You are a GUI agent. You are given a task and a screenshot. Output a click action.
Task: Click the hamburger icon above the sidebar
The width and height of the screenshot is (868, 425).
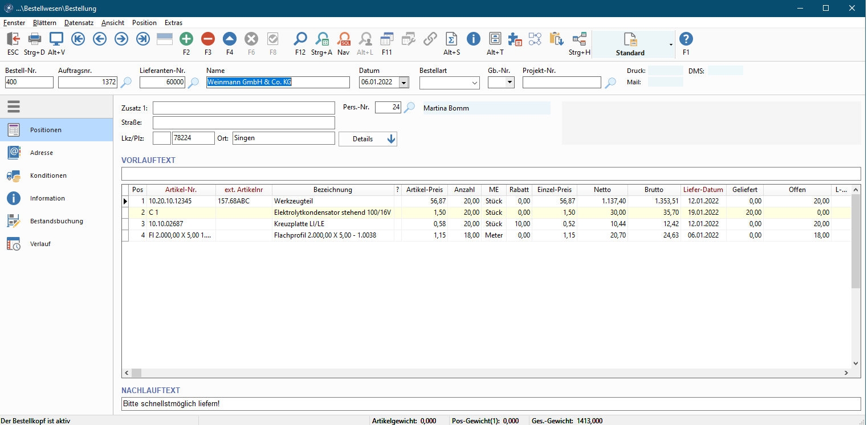tap(14, 107)
